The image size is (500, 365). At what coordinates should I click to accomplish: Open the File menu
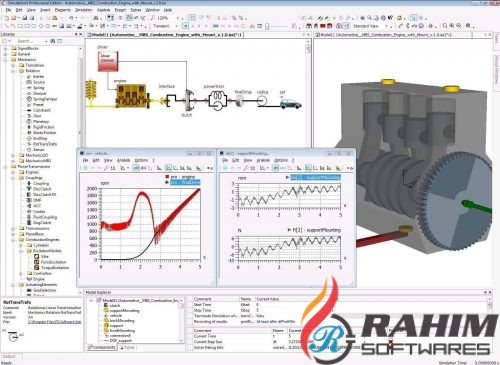8,10
